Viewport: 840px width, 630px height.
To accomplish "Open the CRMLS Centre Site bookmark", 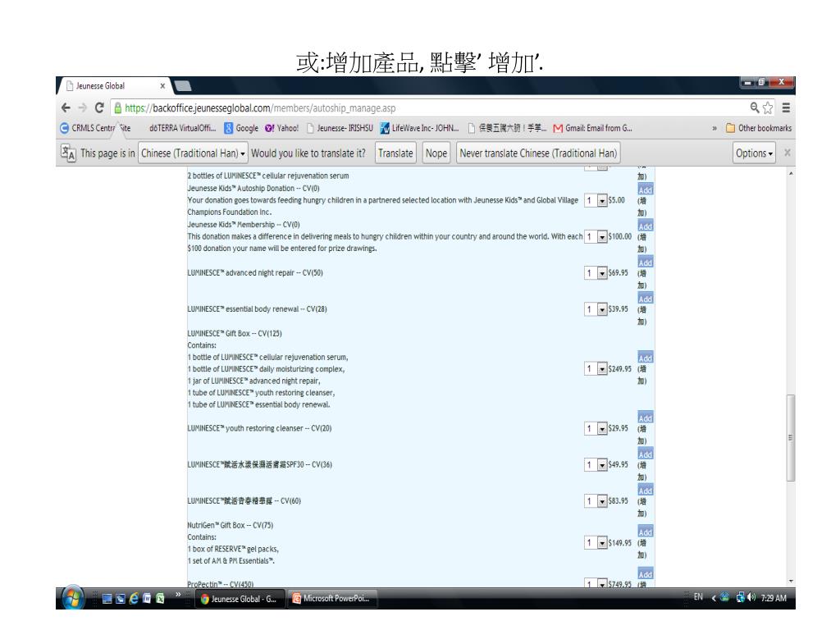I will pyautogui.click(x=95, y=128).
